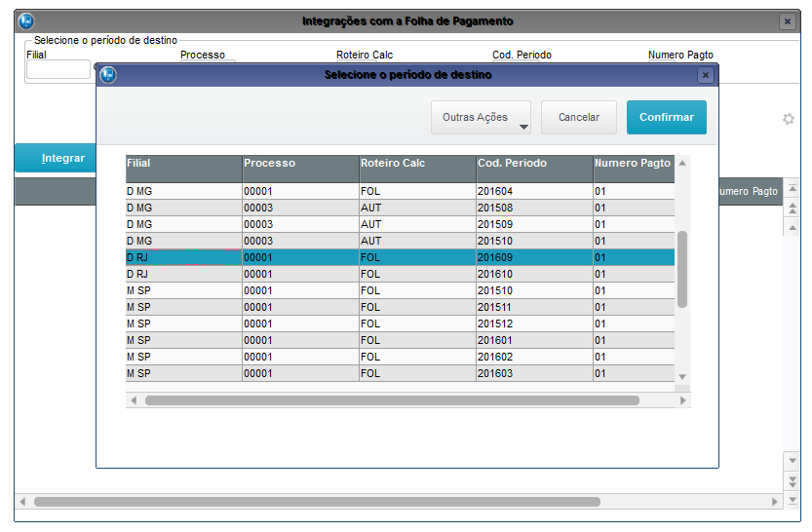Click dialog table scroll-up arrow
The width and height of the screenshot is (812, 532).
(x=682, y=163)
